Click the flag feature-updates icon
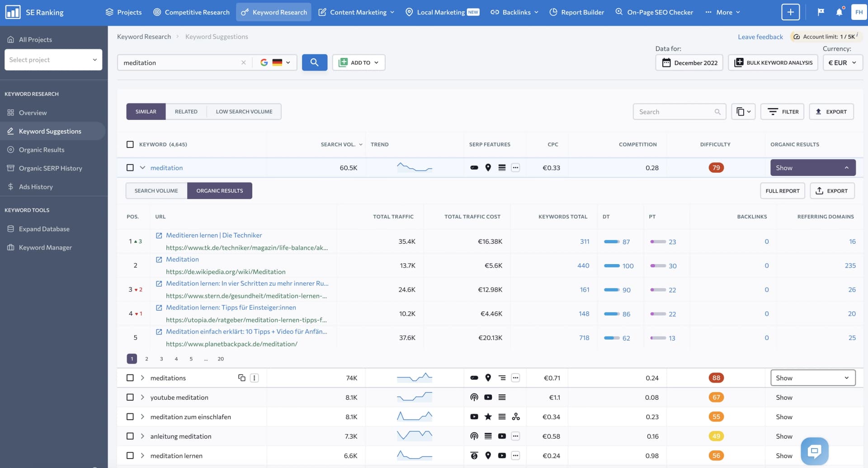This screenshot has height=468, width=868. pyautogui.click(x=821, y=12)
